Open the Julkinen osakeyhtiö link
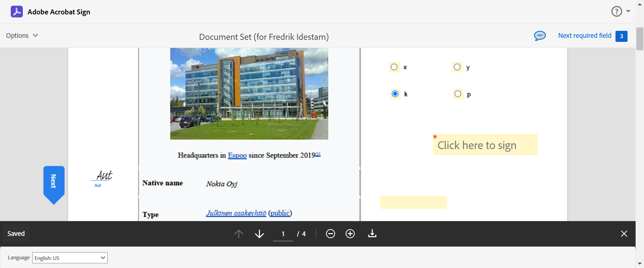644x268 pixels. point(236,213)
